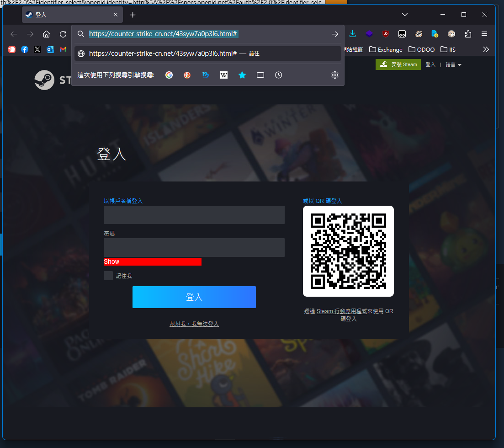Viewport: 504px width, 448px height.
Task: Open the X (Twitter) bookmark icon
Action: pyautogui.click(x=37, y=49)
